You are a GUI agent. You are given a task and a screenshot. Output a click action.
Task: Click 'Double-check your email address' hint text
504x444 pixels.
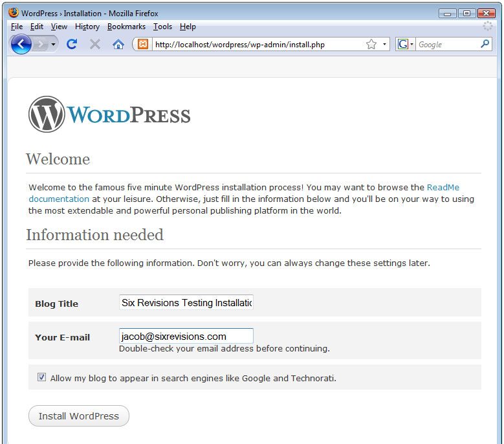click(225, 348)
